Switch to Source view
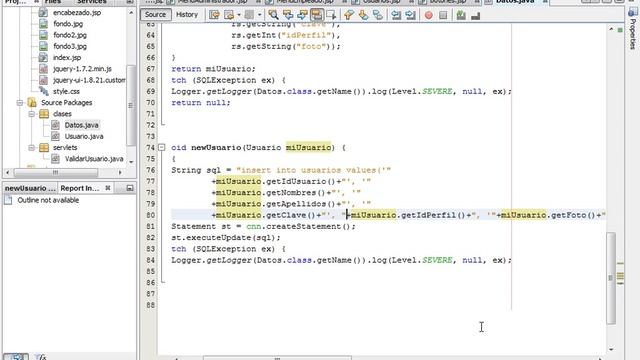This screenshot has width=640, height=360. click(x=156, y=15)
